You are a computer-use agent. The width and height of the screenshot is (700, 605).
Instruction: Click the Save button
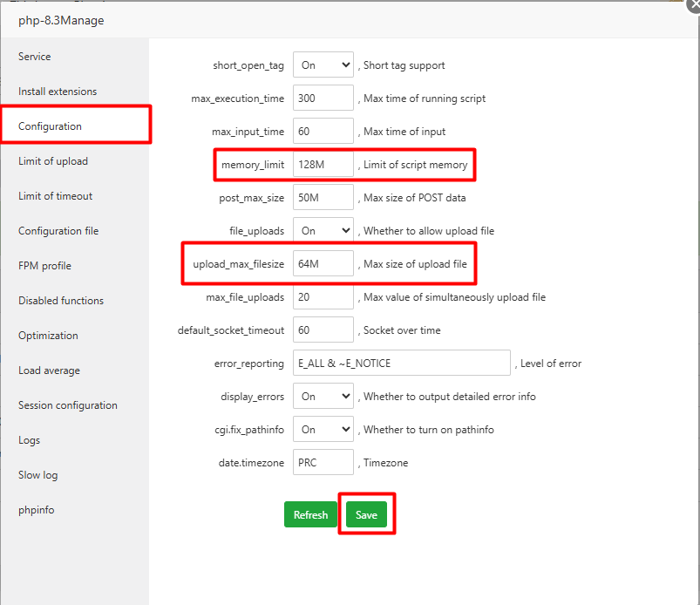click(366, 514)
